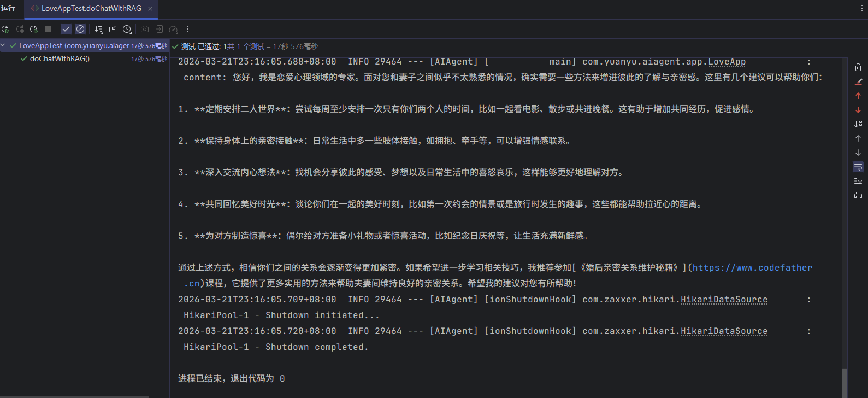Click line HikariPool-1 - Shutdown initiated...
The image size is (868, 398).
pos(281,315)
